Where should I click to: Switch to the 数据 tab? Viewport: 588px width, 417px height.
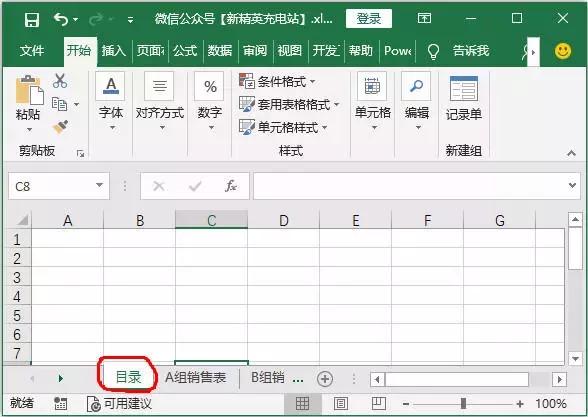tap(220, 50)
